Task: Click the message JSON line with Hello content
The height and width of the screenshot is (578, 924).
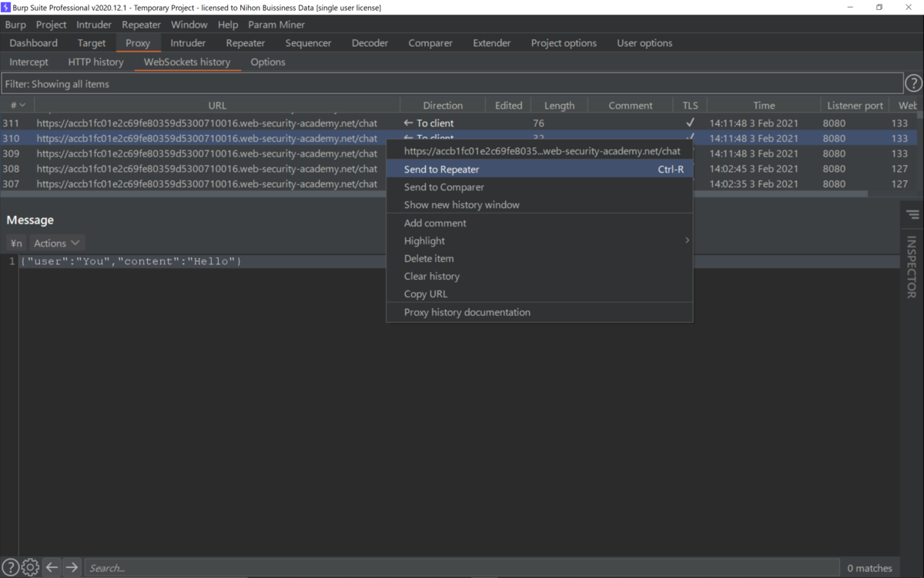Action: (x=131, y=261)
